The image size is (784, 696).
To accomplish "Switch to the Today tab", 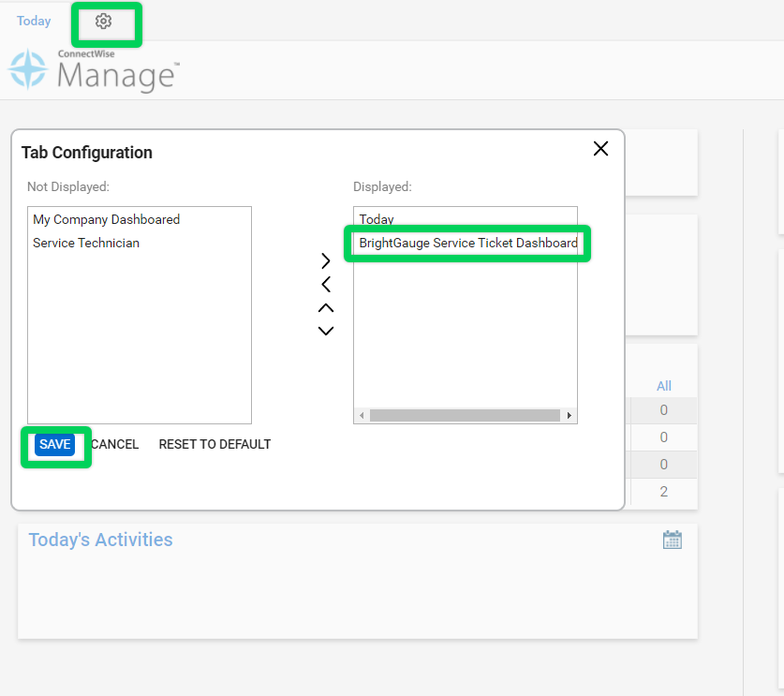I will tap(34, 21).
